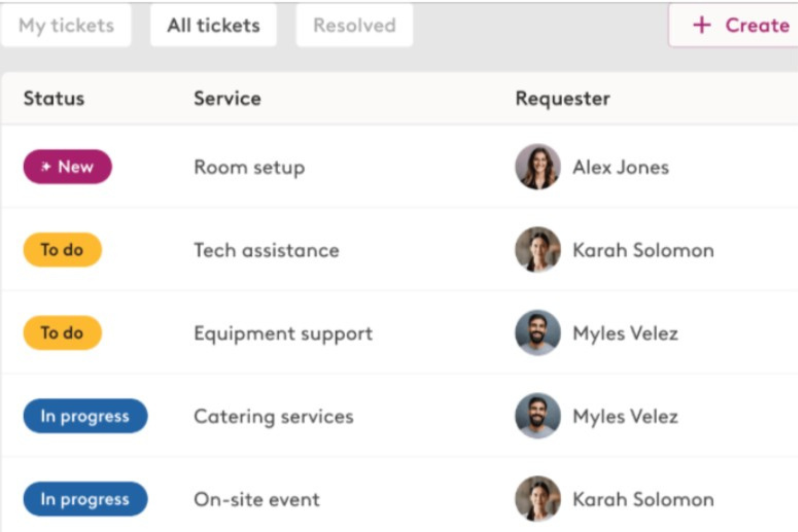The width and height of the screenshot is (798, 532).
Task: Click Karah Solomon's avatar in Tech assistance row
Action: [538, 250]
